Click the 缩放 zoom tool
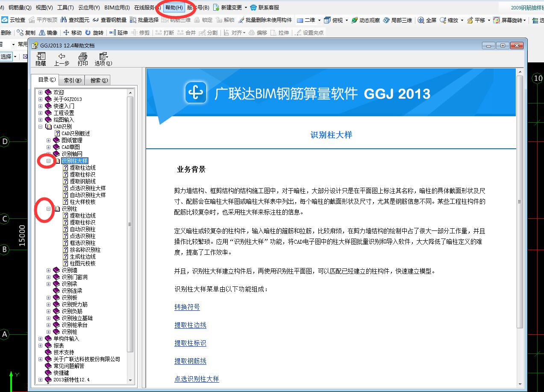This screenshot has height=392, width=544. pos(449,20)
